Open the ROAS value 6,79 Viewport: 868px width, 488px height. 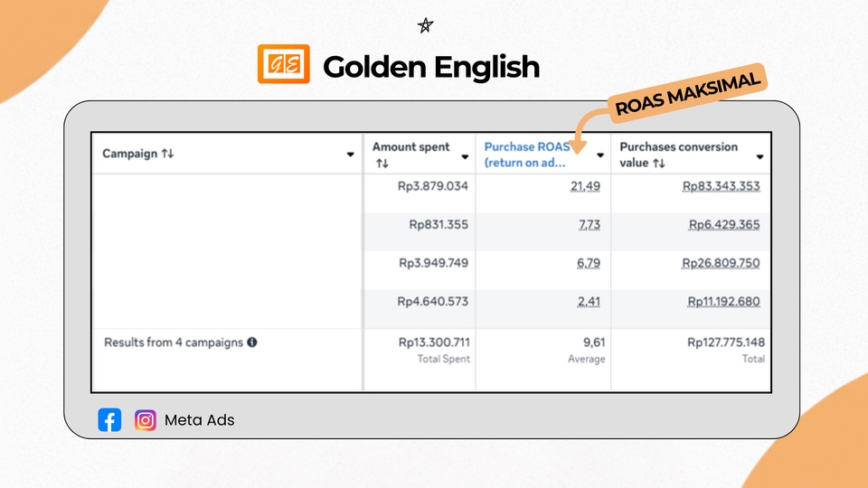click(589, 263)
